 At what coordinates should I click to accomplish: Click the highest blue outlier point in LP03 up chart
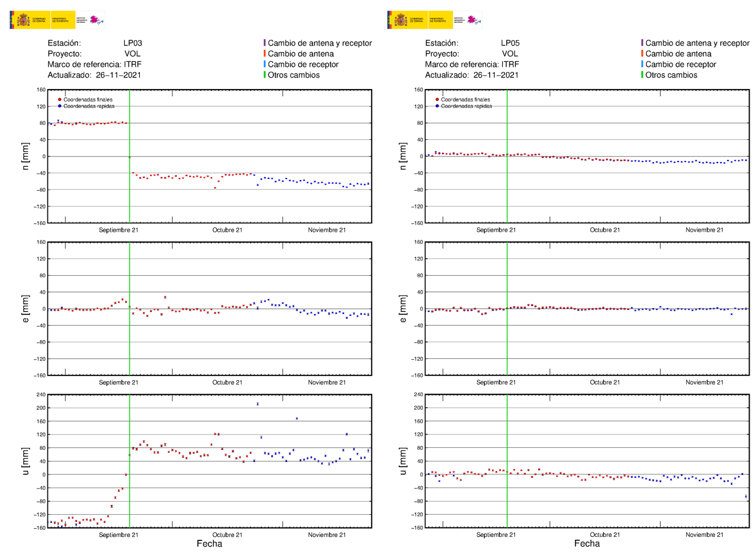258,404
